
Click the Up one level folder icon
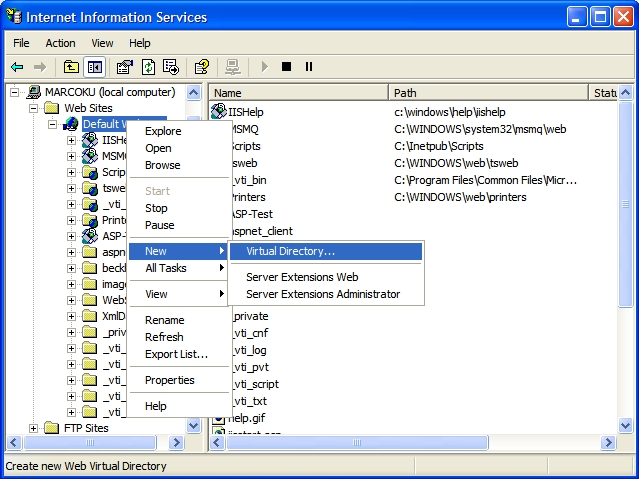pos(71,67)
